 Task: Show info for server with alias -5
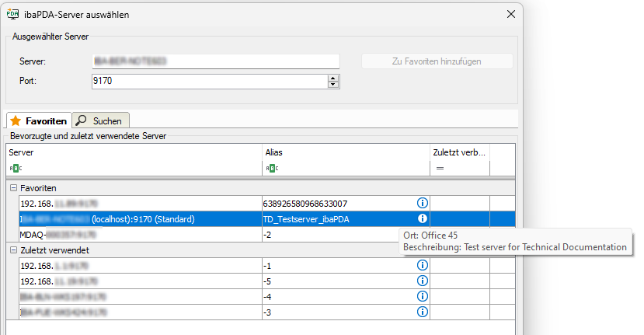[423, 281]
